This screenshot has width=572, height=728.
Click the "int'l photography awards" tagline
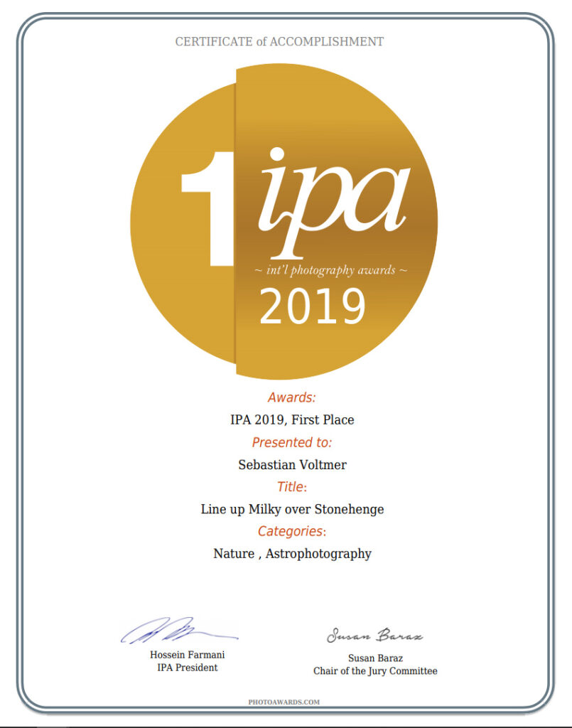(x=330, y=270)
